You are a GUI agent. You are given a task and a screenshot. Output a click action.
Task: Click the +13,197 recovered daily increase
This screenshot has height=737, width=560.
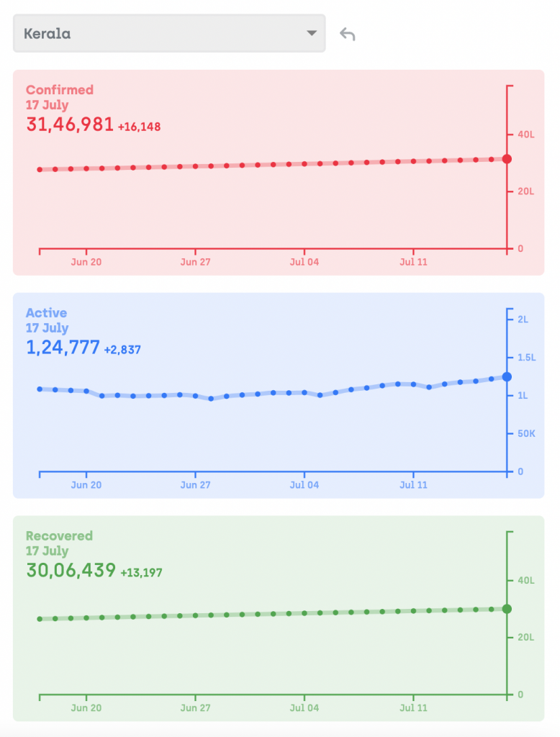point(140,573)
